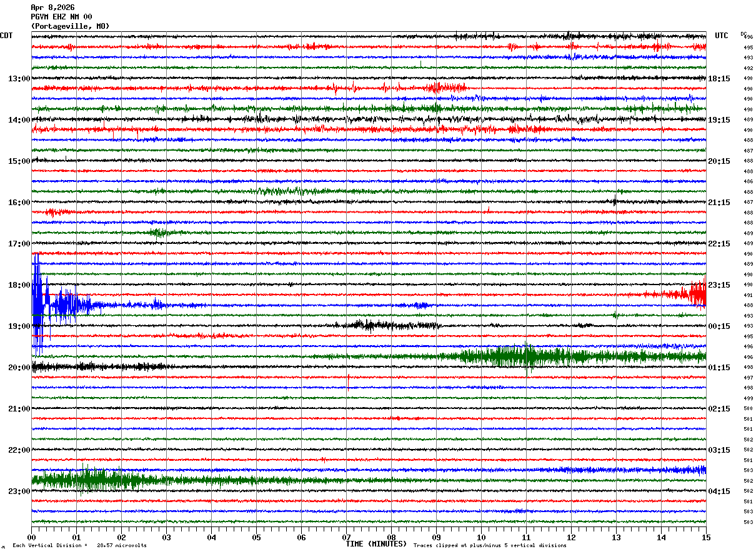Screen dimensions: 756x554
Task: Click the '00:15' UTC time label
Action: click(x=719, y=326)
